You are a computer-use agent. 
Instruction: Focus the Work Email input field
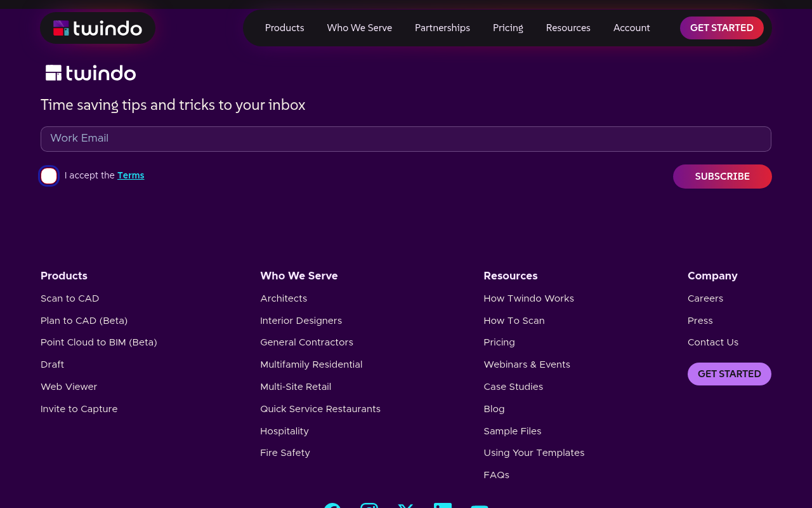[406, 139]
